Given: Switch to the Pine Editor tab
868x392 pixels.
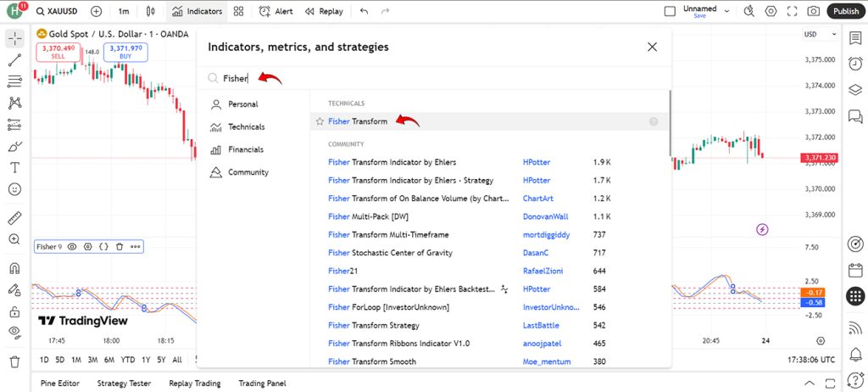Looking at the screenshot, I should click(60, 384).
